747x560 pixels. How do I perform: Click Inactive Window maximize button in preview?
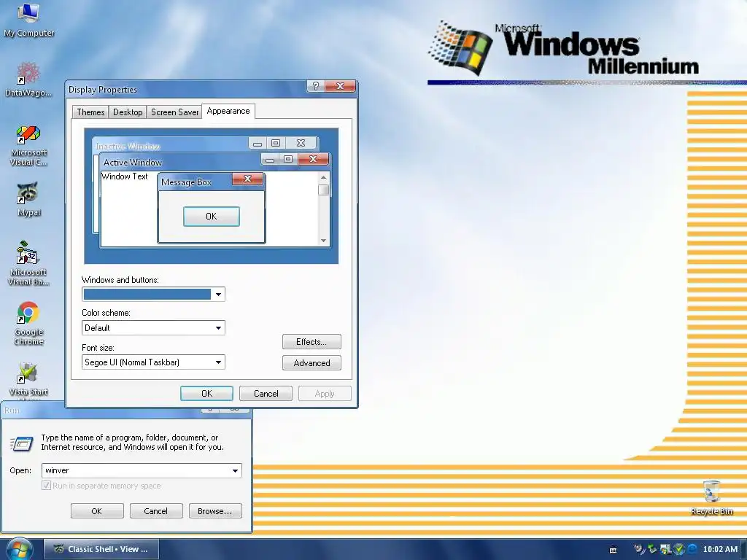(x=275, y=143)
